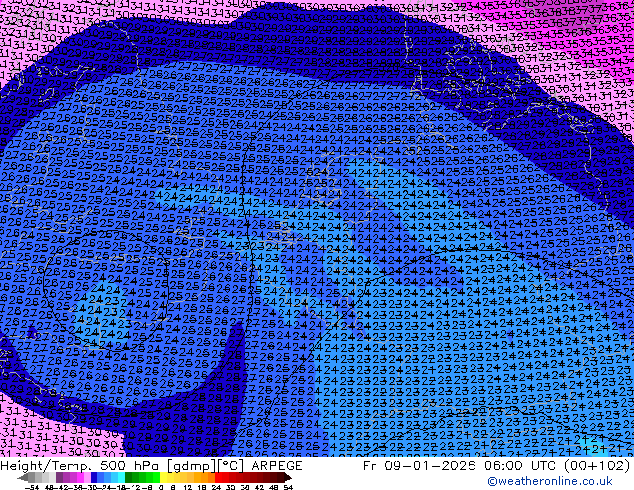Click the (00+102) forecast hour label
This screenshot has width=634, height=490.
click(596, 466)
